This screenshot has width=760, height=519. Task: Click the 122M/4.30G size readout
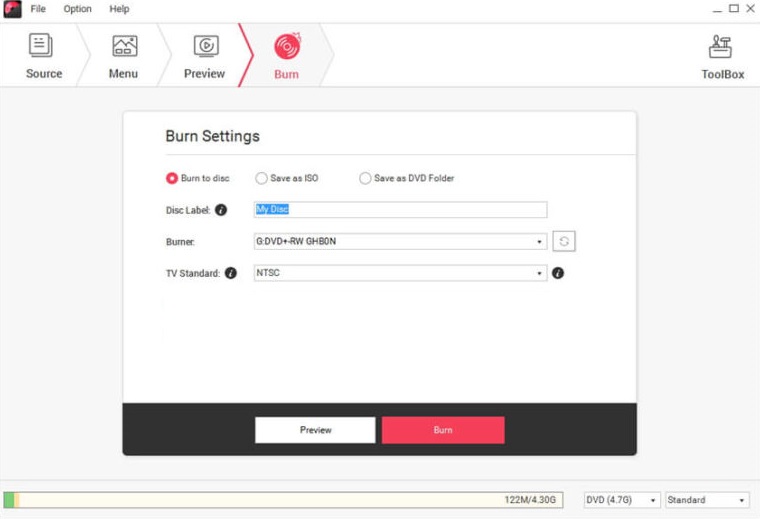[530, 500]
